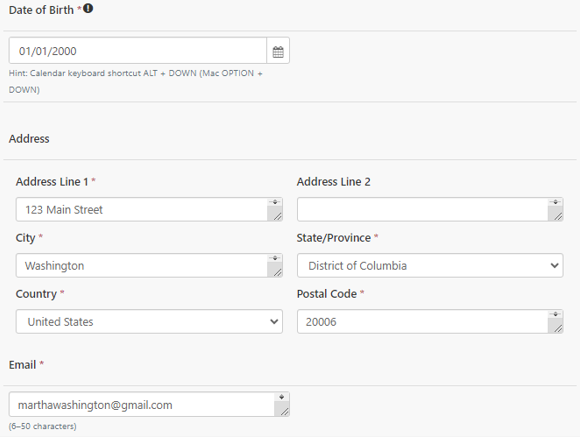Viewport: 580px width, 437px height.
Task: Click the Address Line 1 field
Action: tap(149, 209)
